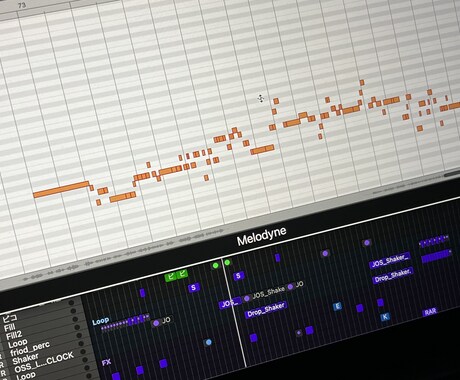Image resolution: width=460 pixels, height=380 pixels.
Task: Select the OSS_L...CLOCK track
Action: pos(44,362)
